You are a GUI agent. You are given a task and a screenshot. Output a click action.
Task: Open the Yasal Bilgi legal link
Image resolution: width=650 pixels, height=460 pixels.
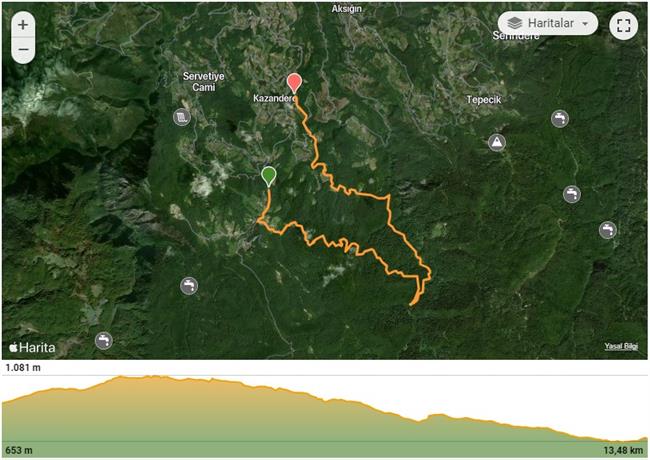click(621, 346)
